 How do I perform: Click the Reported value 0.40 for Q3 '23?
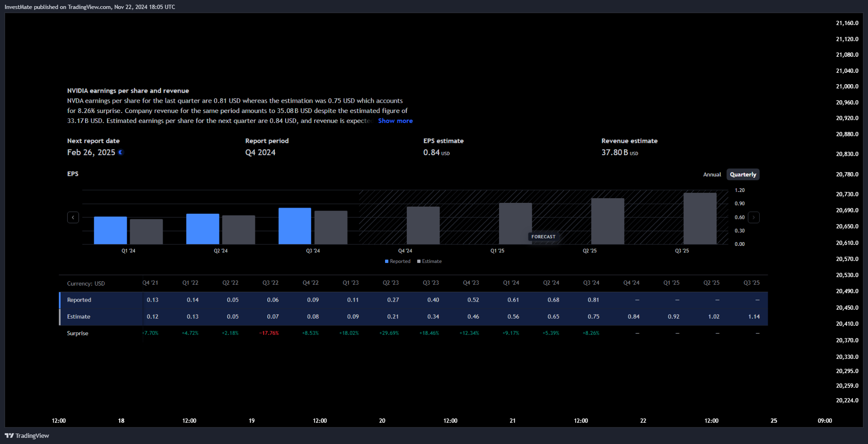tap(433, 300)
